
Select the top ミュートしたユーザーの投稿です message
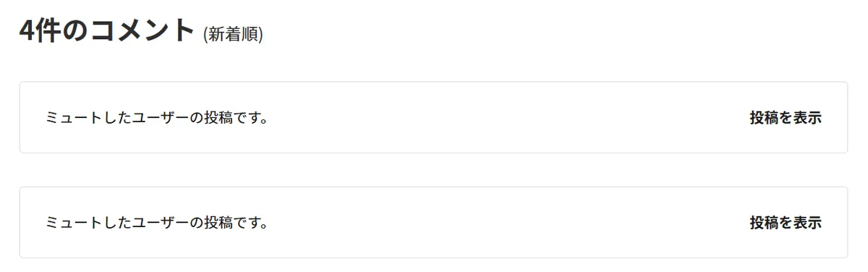tap(157, 118)
